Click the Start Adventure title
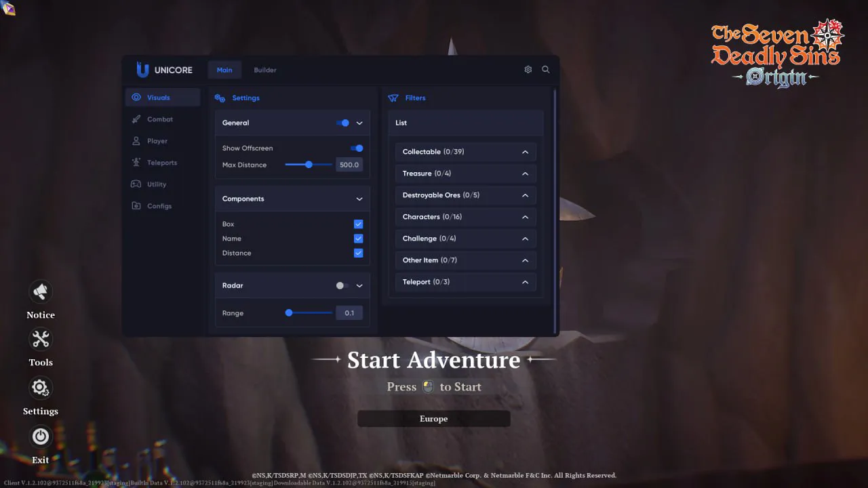Screen dimensions: 868x488 click(433, 360)
